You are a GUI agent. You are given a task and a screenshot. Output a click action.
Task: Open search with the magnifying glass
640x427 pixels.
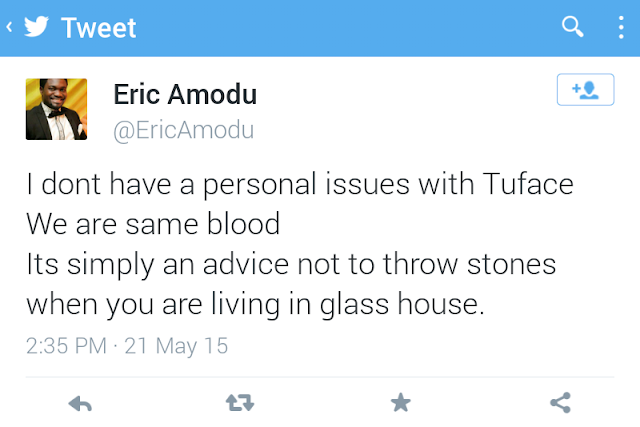[573, 27]
